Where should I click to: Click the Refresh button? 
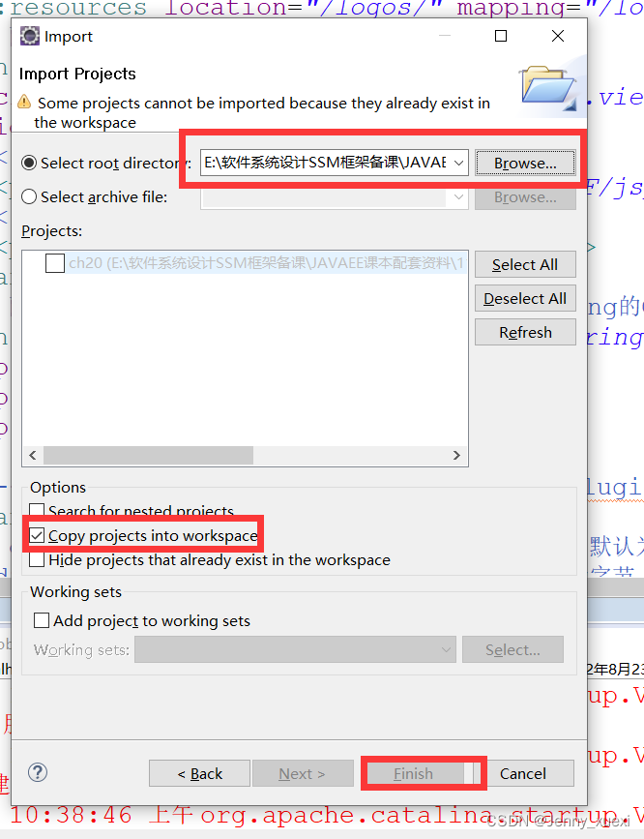(x=525, y=332)
